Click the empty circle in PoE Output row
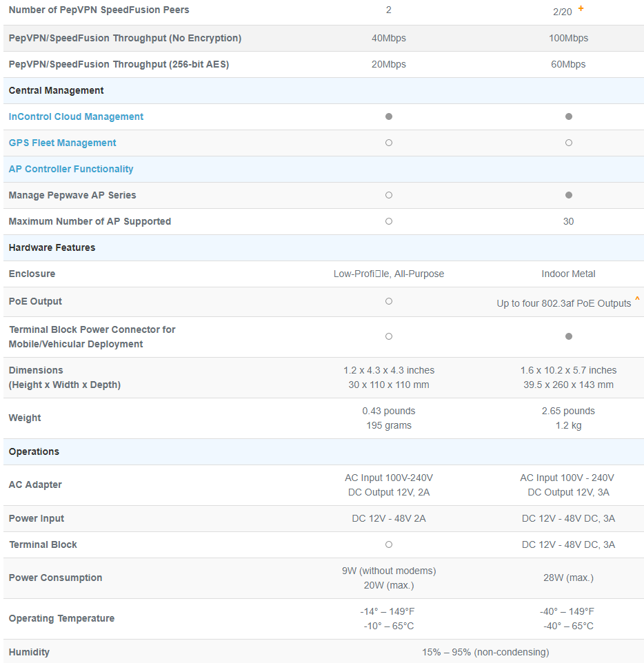Image resolution: width=644 pixels, height=663 pixels. [389, 301]
